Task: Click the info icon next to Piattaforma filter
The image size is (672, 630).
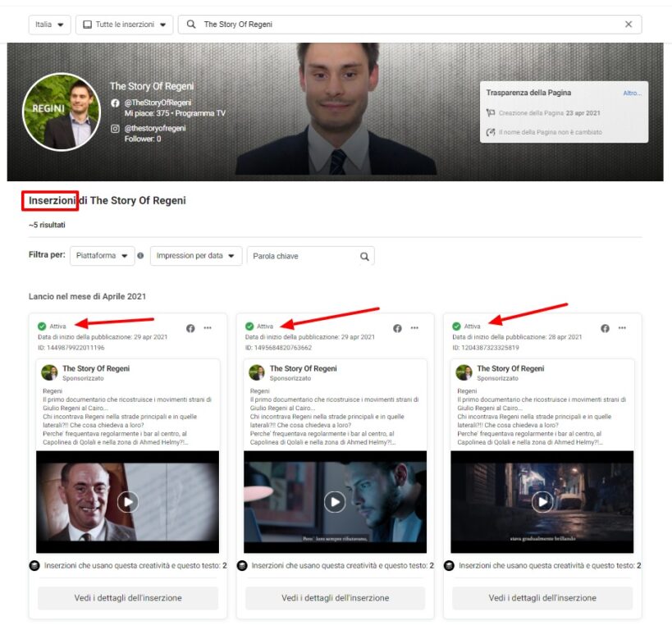Action: [x=140, y=256]
